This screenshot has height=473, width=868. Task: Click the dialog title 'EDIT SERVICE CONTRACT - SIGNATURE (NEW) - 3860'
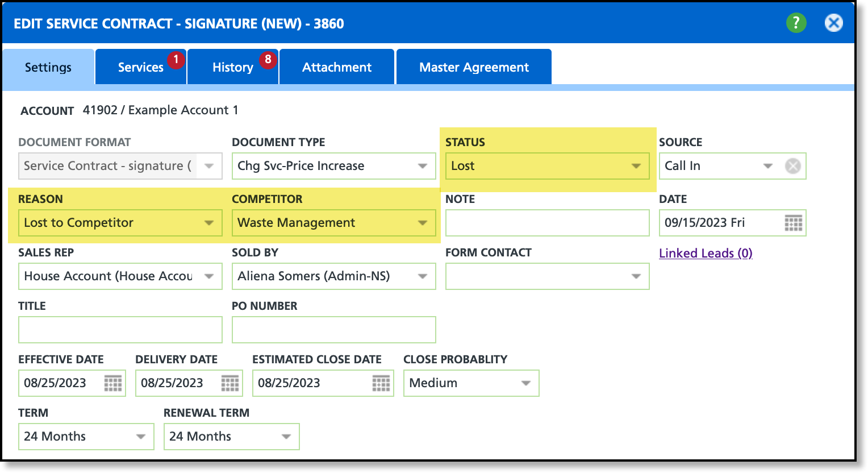coord(179,23)
